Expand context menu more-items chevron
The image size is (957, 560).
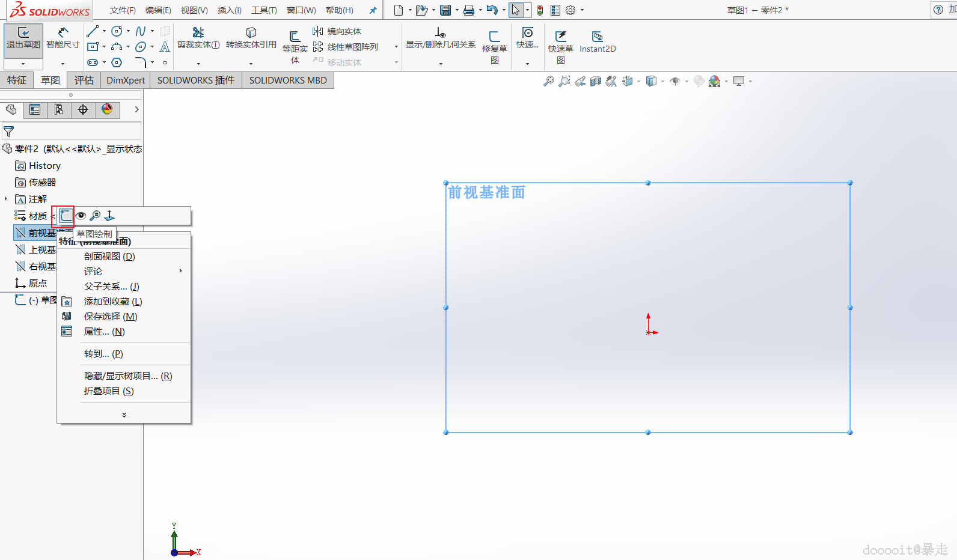click(x=124, y=415)
